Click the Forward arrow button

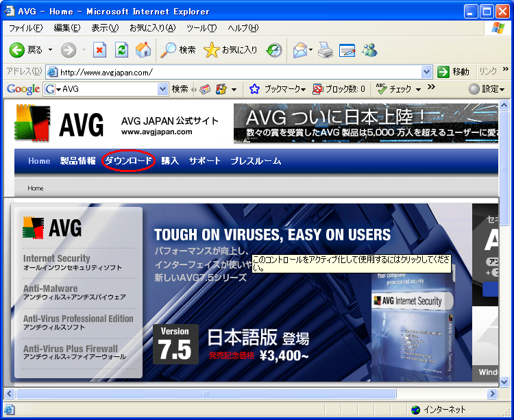pyautogui.click(x=69, y=50)
